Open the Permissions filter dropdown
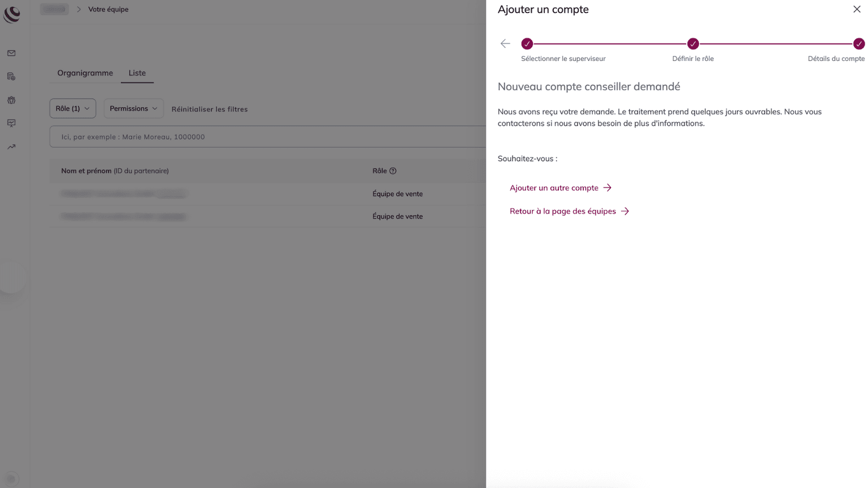 pyautogui.click(x=133, y=108)
